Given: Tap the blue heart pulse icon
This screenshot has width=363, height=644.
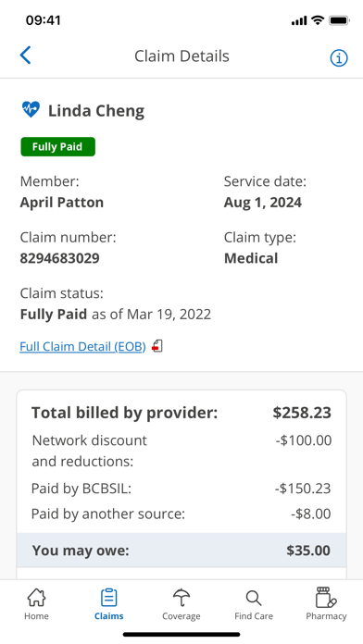Looking at the screenshot, I should pyautogui.click(x=31, y=110).
